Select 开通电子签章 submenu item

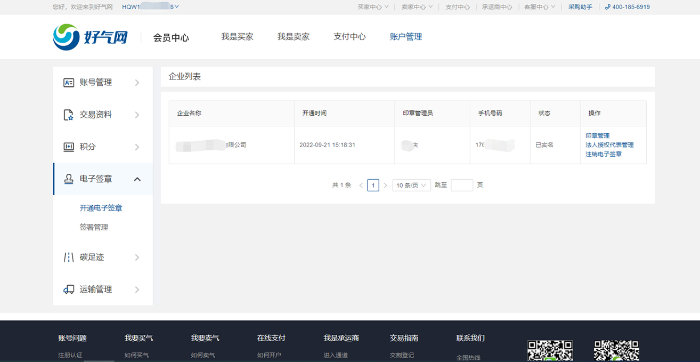pyautogui.click(x=101, y=208)
